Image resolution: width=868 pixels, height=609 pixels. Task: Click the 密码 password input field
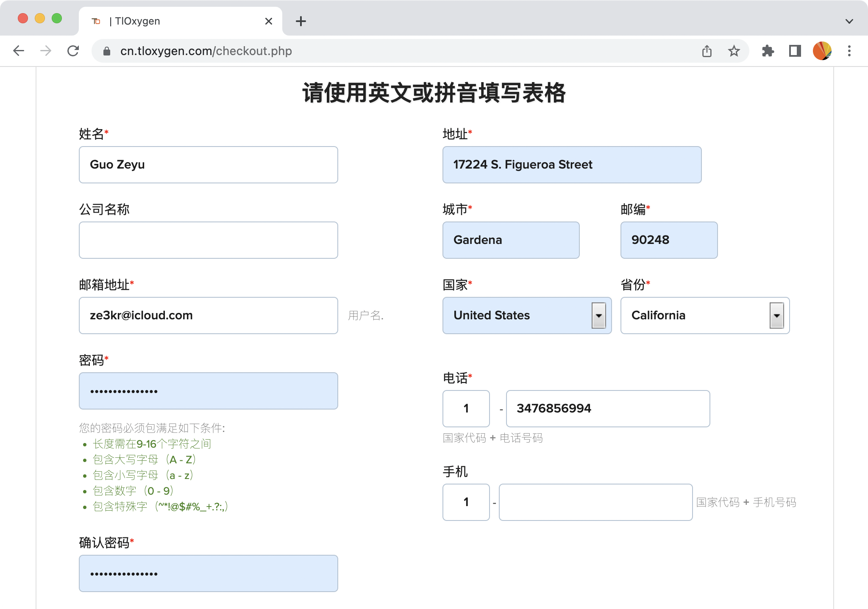[x=209, y=390]
